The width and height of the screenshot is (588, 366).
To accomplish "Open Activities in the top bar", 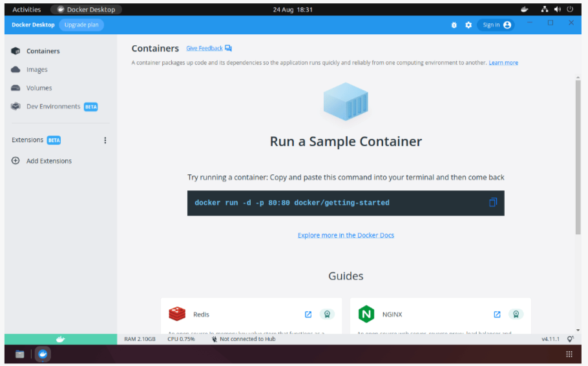I will click(x=26, y=10).
